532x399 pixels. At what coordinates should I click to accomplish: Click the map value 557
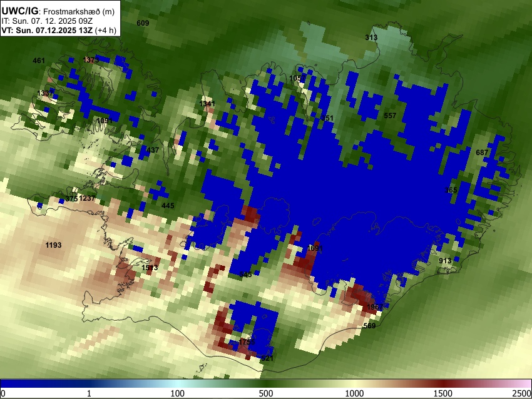[x=390, y=116]
